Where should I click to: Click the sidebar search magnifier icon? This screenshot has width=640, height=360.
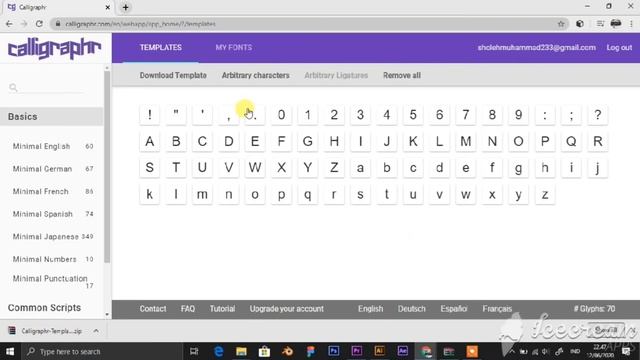click(13, 87)
